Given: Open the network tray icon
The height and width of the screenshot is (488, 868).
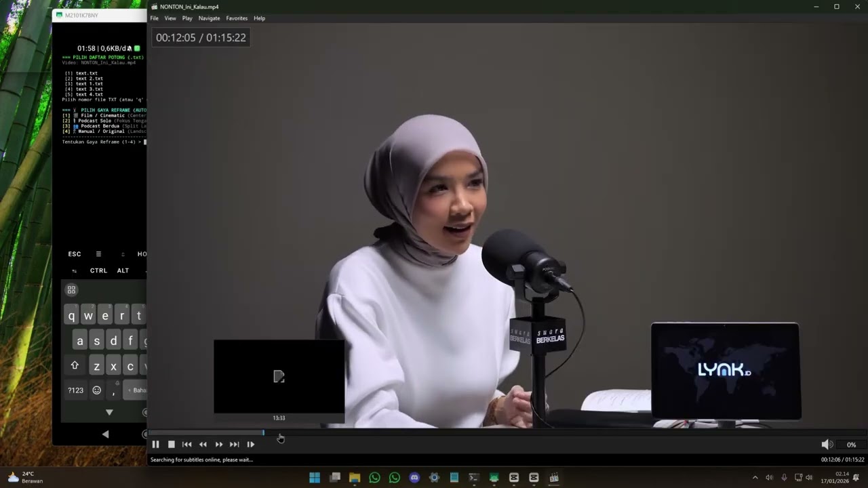Looking at the screenshot, I should click(x=798, y=478).
